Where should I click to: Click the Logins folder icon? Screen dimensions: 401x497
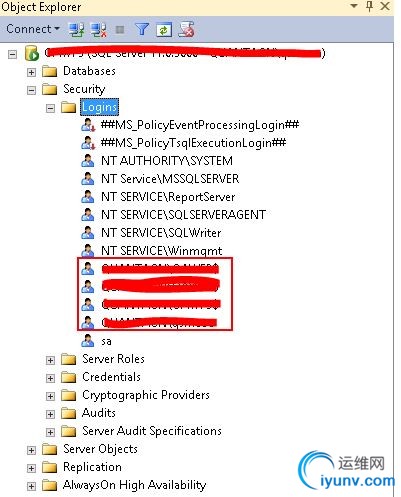pos(69,107)
